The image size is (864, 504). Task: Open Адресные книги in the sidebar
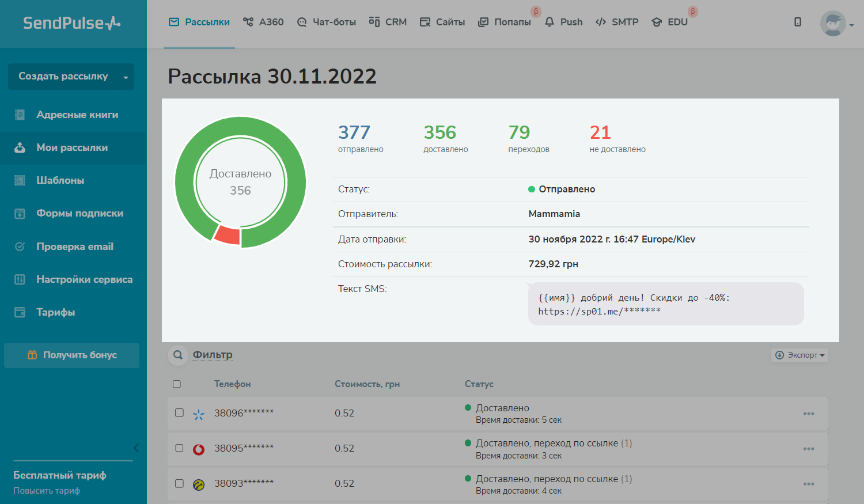click(x=77, y=115)
